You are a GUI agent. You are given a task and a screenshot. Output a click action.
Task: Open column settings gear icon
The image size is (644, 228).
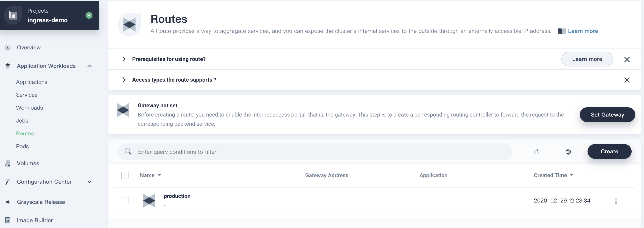point(568,152)
